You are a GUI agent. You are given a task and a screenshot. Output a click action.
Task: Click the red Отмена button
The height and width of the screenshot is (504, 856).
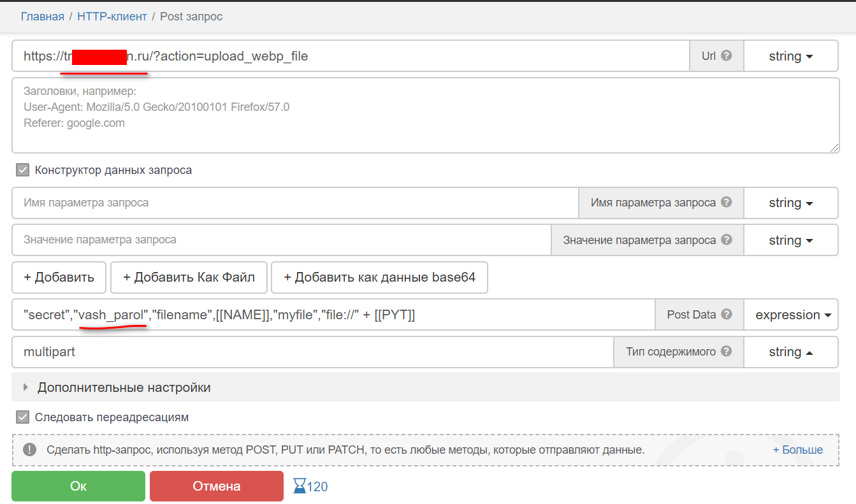[216, 486]
